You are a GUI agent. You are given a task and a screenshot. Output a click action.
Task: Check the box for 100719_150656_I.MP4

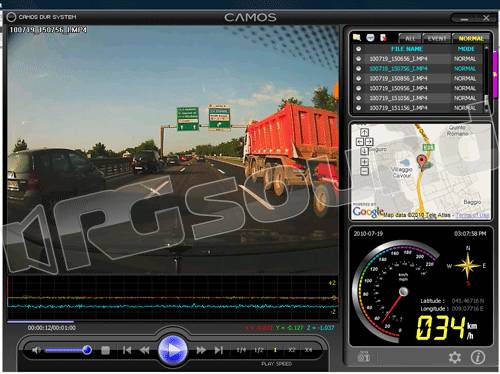tap(358, 59)
